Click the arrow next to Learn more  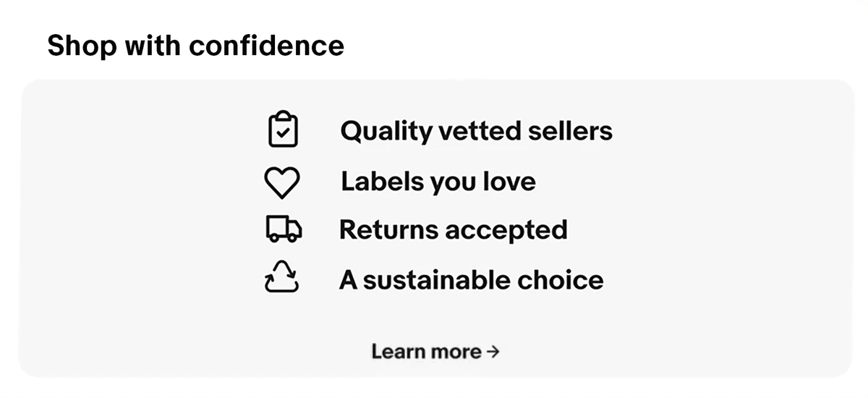[x=493, y=352]
